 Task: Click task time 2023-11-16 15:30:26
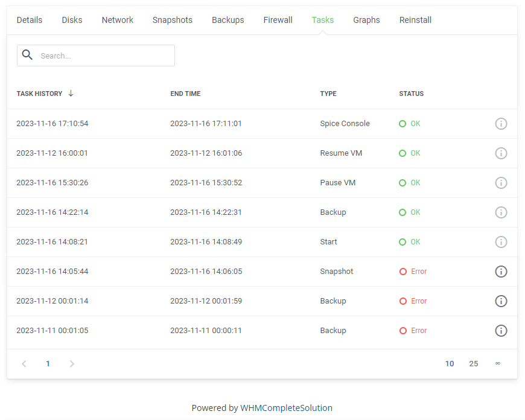pyautogui.click(x=52, y=183)
